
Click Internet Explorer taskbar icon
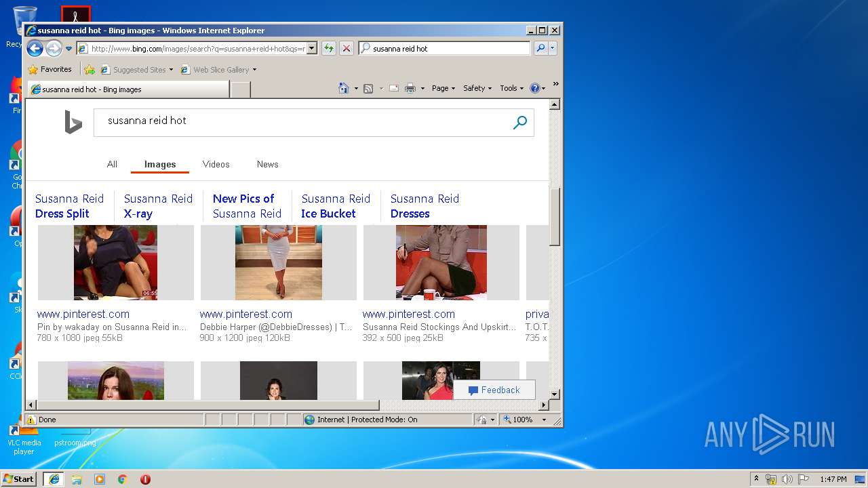[x=54, y=479]
